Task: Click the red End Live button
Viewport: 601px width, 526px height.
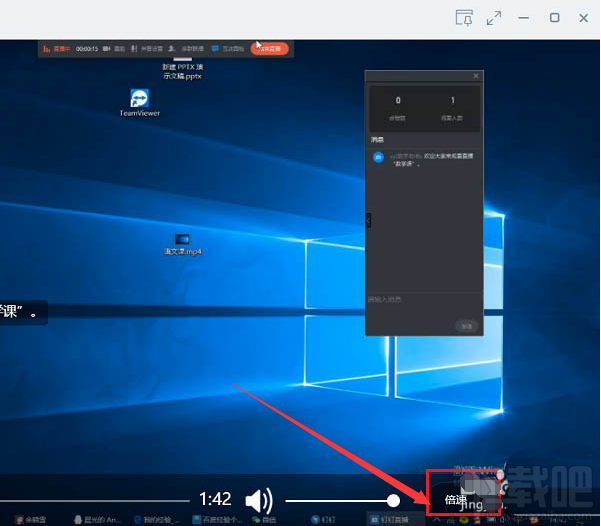Action: coord(269,49)
